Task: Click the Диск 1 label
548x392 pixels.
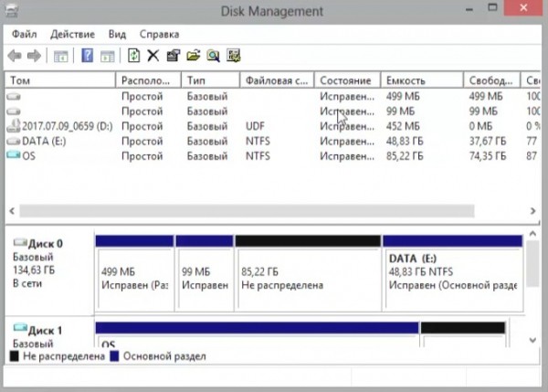Action: pyautogui.click(x=46, y=331)
